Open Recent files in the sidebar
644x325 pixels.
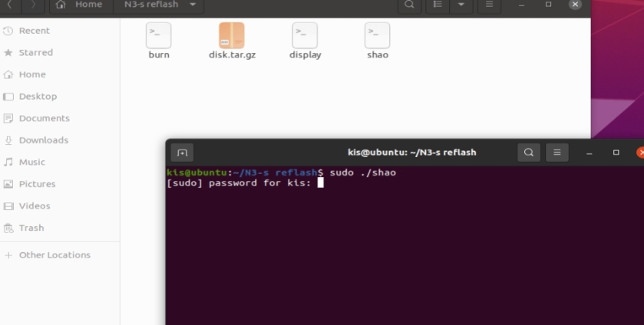[x=34, y=31]
